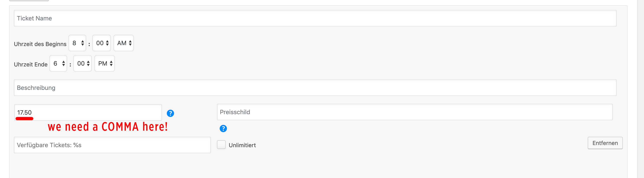Focus the Ticket Name field
Screen dimensions: 644x178
click(315, 18)
